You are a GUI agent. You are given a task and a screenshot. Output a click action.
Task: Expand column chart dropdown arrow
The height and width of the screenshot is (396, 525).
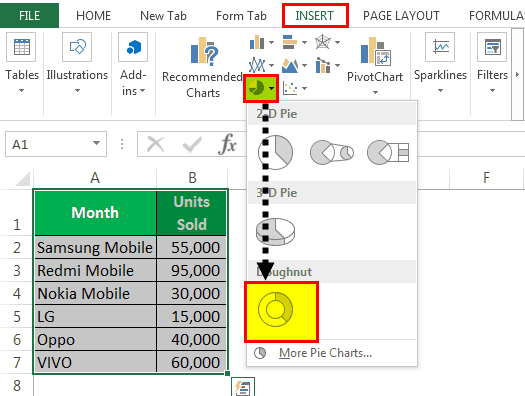tap(271, 43)
